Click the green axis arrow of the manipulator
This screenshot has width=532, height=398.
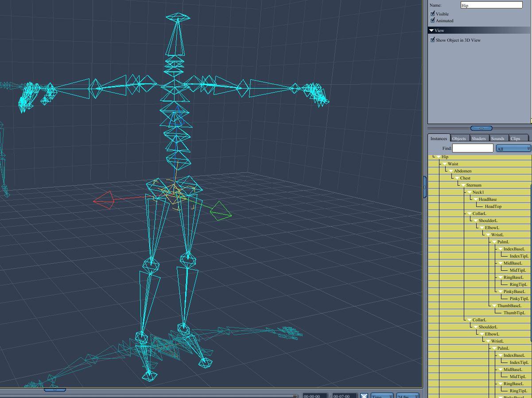pyautogui.click(x=220, y=211)
